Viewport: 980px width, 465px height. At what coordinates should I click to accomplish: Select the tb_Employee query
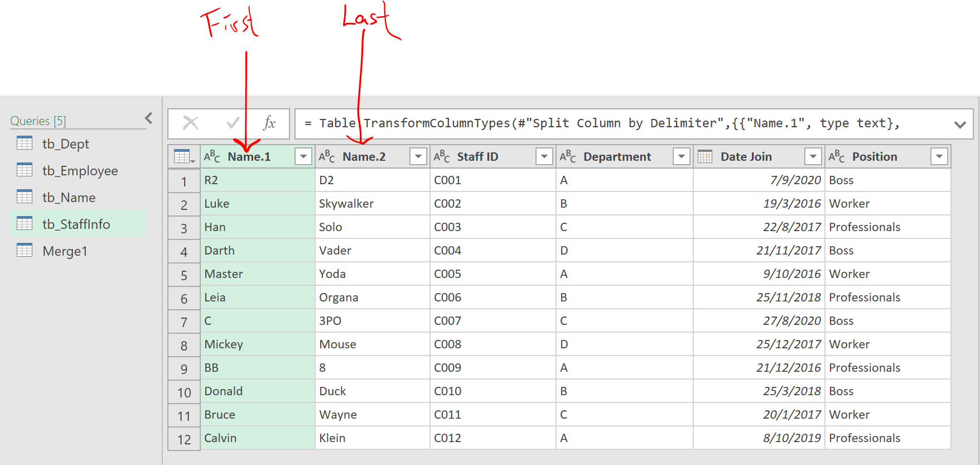coord(80,171)
